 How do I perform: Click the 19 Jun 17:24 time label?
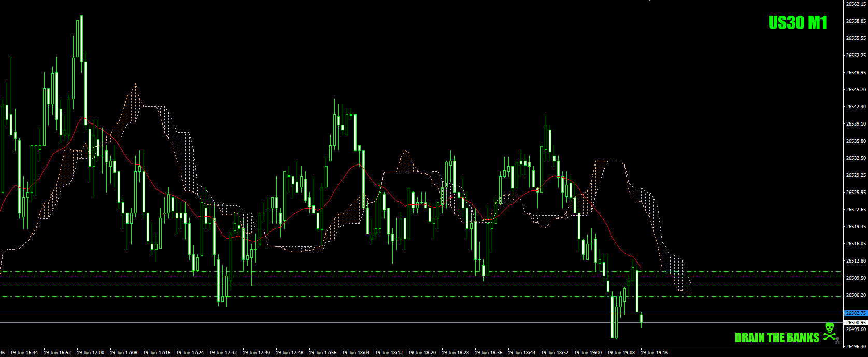coord(190,353)
